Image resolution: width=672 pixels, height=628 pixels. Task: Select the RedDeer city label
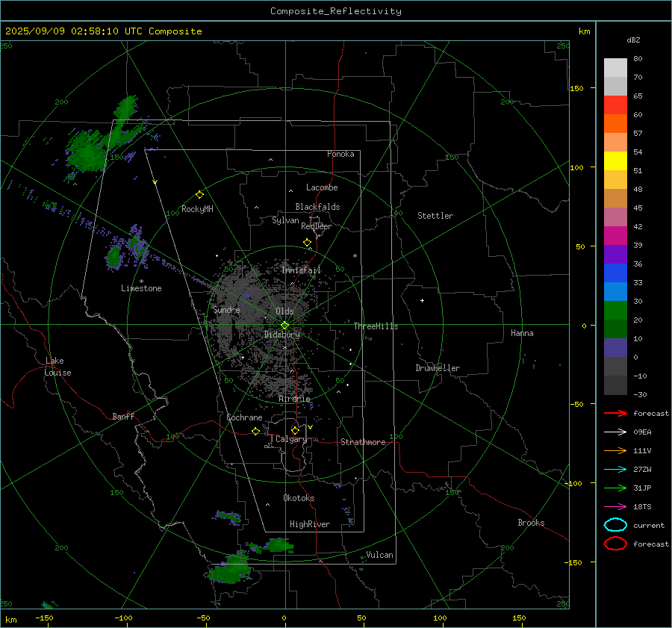click(317, 226)
